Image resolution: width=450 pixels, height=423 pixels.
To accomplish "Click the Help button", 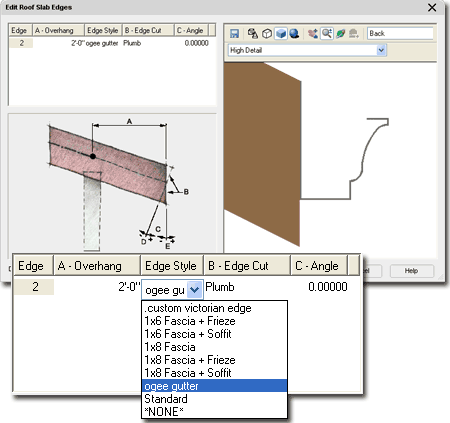I will [412, 271].
